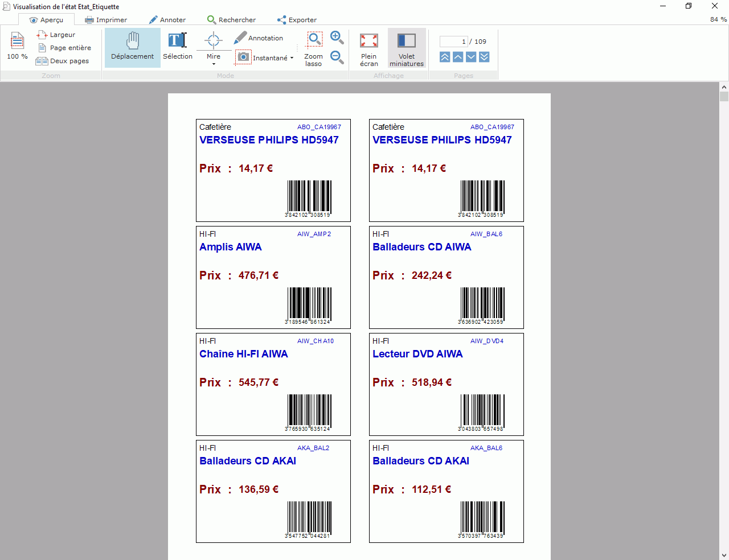Click the reference code AIW_DVD4

point(487,341)
